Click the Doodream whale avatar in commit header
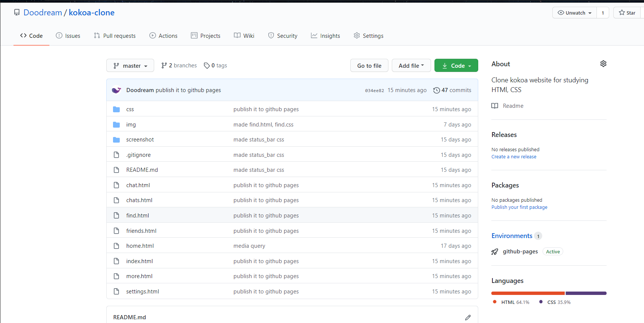This screenshot has width=644, height=323. click(116, 90)
